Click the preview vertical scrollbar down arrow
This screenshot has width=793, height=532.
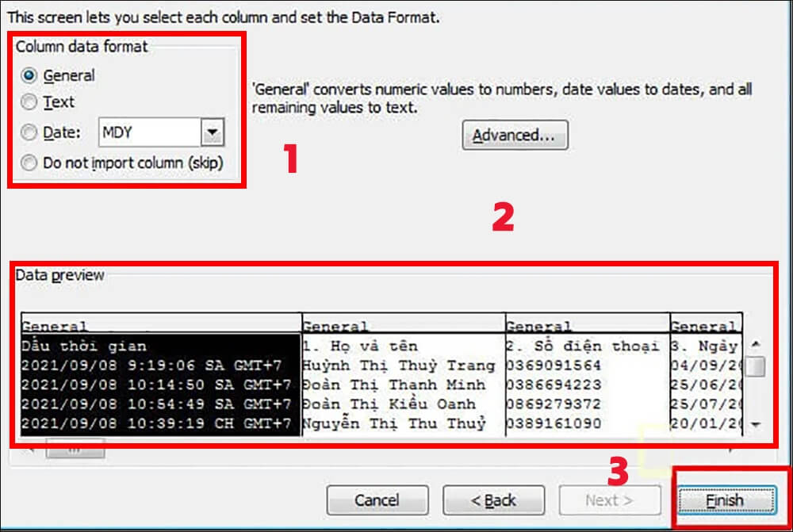(x=756, y=425)
